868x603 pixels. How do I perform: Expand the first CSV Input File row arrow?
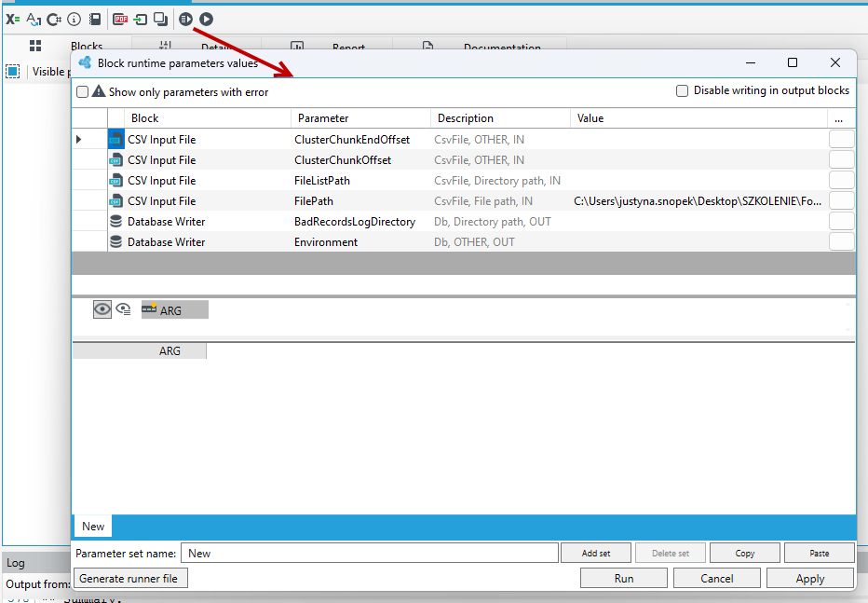[78, 140]
